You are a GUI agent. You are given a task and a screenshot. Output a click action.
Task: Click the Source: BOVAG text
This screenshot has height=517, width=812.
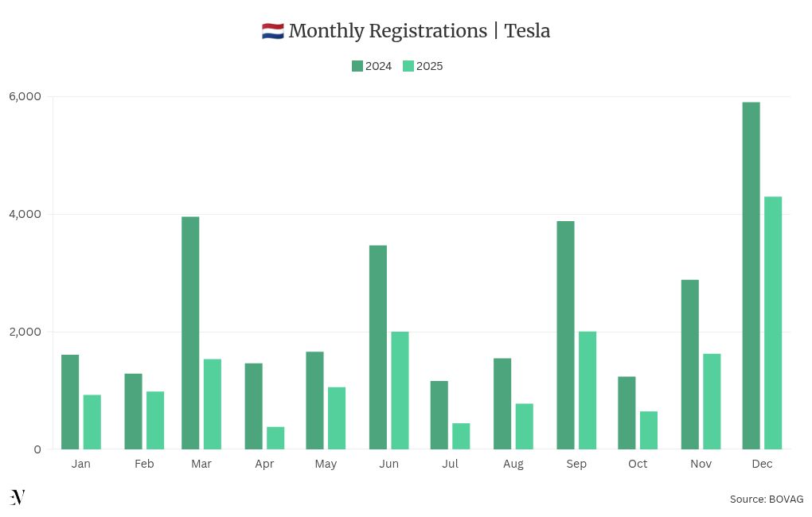(x=766, y=499)
